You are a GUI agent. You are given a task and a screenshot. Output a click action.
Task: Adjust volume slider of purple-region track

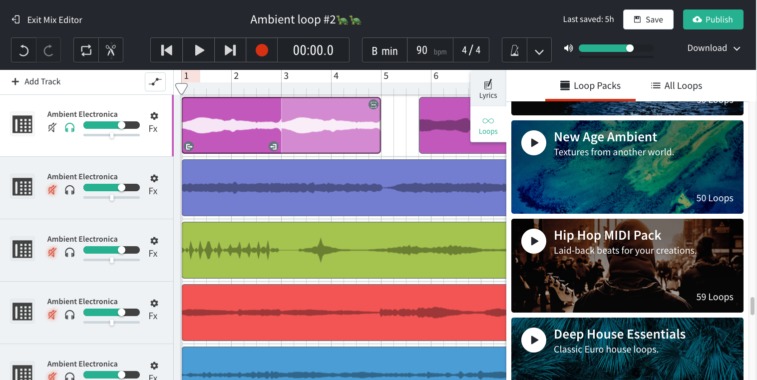pos(112,126)
